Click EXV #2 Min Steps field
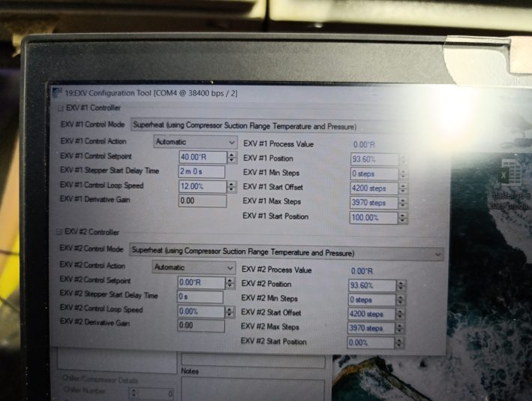 tap(371, 300)
